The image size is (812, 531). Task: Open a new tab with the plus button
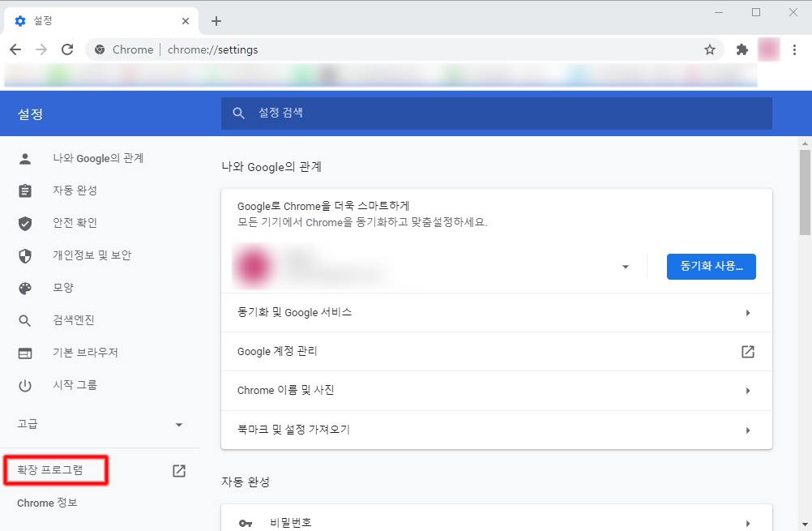coord(216,21)
